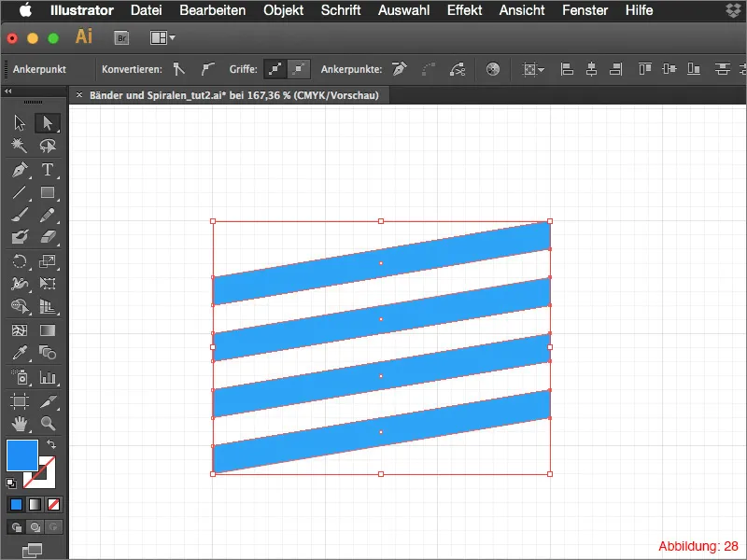Reset to default fill and stroke
Viewport: 747px width, 560px height.
pos(11,483)
